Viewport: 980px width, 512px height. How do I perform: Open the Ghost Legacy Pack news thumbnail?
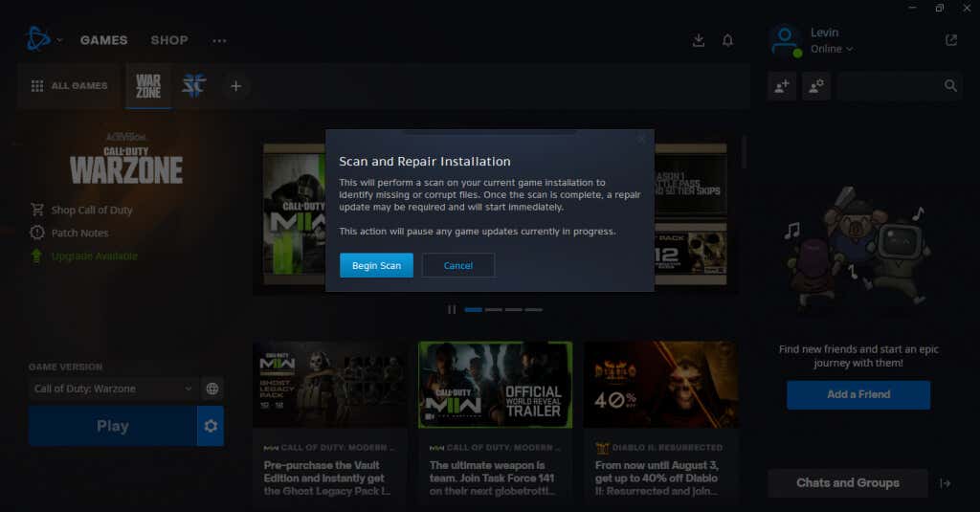click(x=330, y=385)
